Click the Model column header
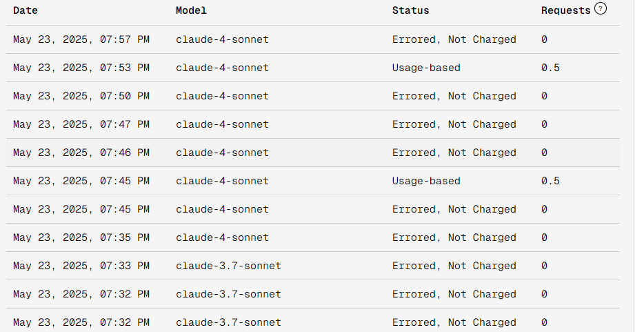 (x=191, y=10)
